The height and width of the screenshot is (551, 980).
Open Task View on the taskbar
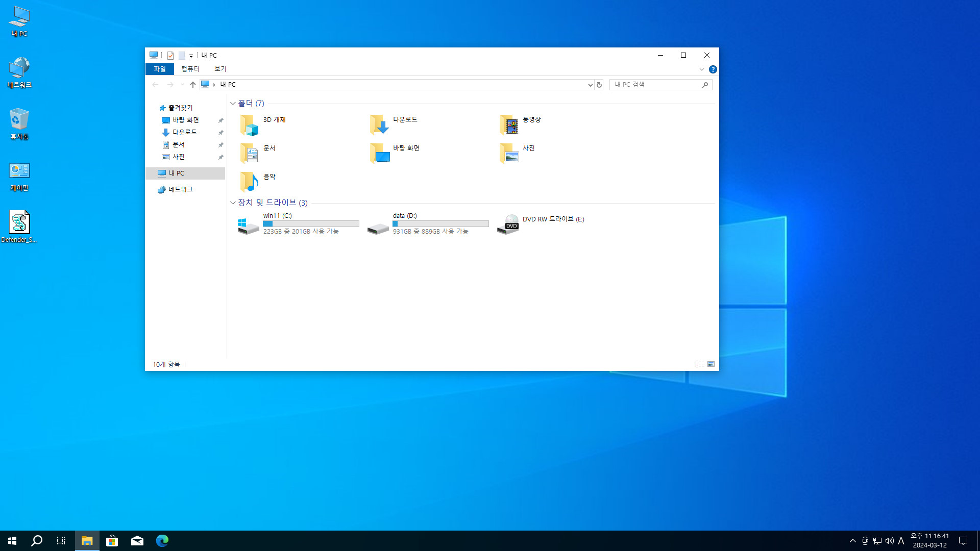coord(61,541)
